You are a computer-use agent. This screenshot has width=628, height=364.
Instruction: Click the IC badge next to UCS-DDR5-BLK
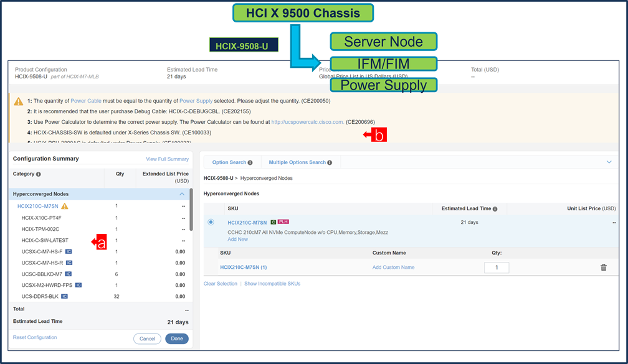click(64, 296)
